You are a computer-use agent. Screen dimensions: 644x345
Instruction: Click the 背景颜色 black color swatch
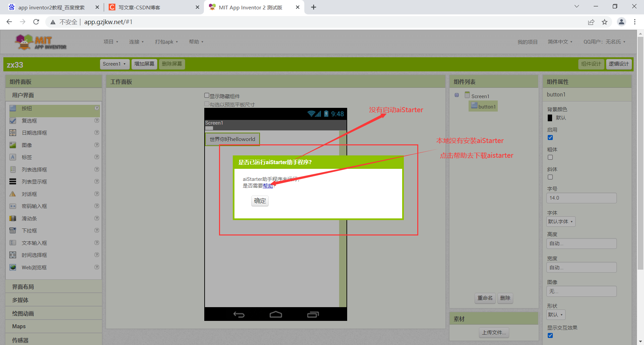pos(550,118)
